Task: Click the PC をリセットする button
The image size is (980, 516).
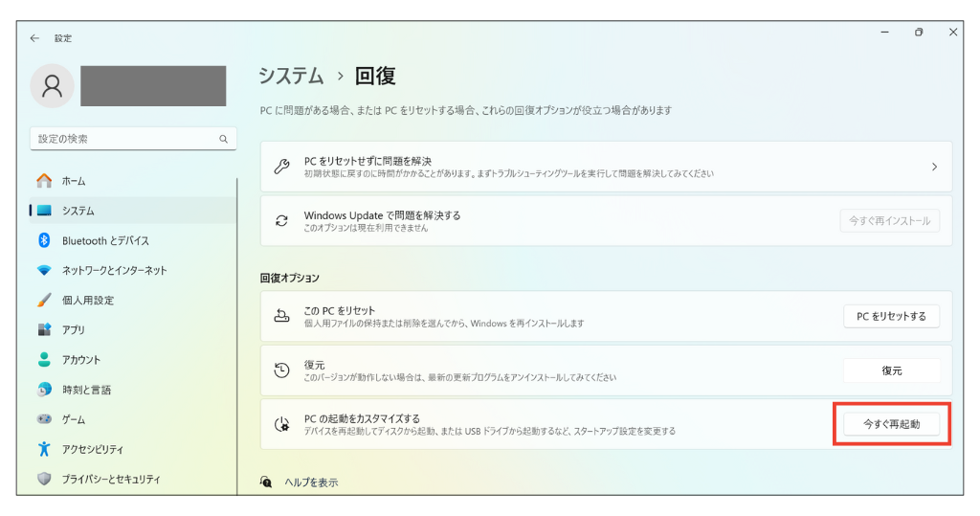Action: pyautogui.click(x=891, y=316)
